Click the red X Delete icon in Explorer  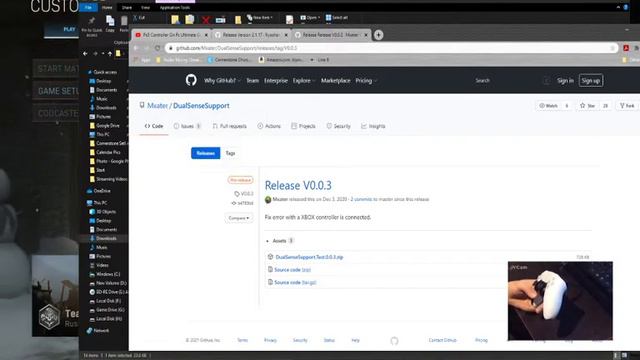pyautogui.click(x=206, y=20)
